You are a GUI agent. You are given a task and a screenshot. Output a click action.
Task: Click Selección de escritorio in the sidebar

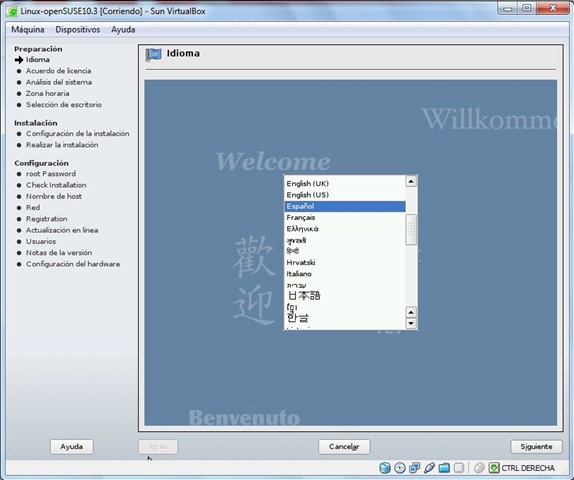(64, 105)
